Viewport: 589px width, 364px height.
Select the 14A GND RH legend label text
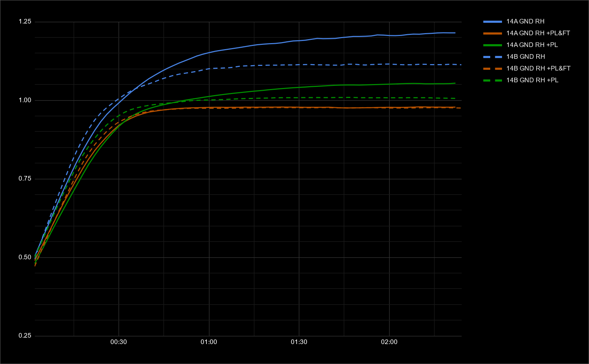tap(526, 21)
